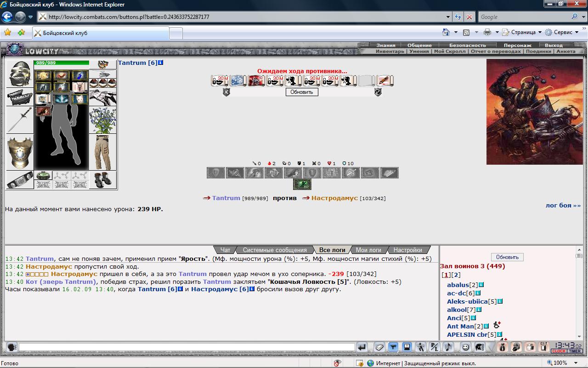Click the grey shield icon with refresh arrows
The width and height of the screenshot is (588, 368).
point(378,92)
